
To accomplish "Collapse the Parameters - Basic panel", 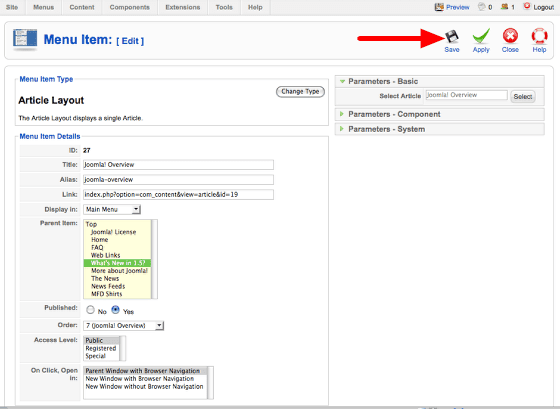I will [x=440, y=81].
